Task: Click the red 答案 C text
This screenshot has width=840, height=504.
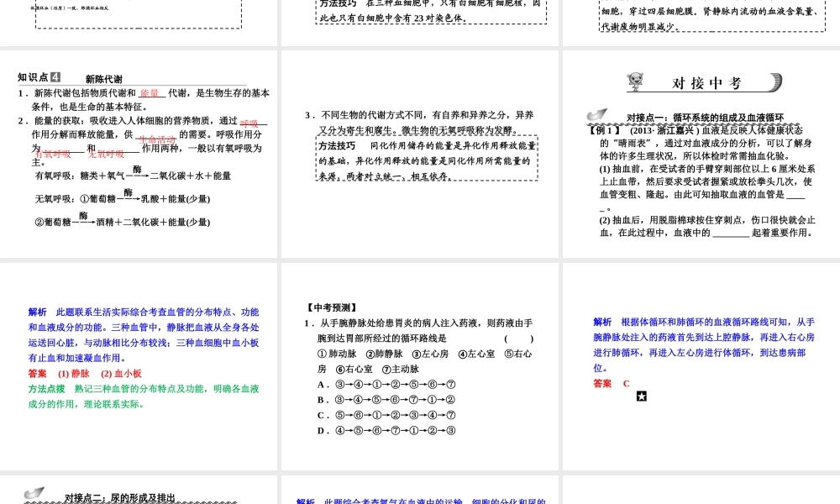Action: tap(612, 384)
